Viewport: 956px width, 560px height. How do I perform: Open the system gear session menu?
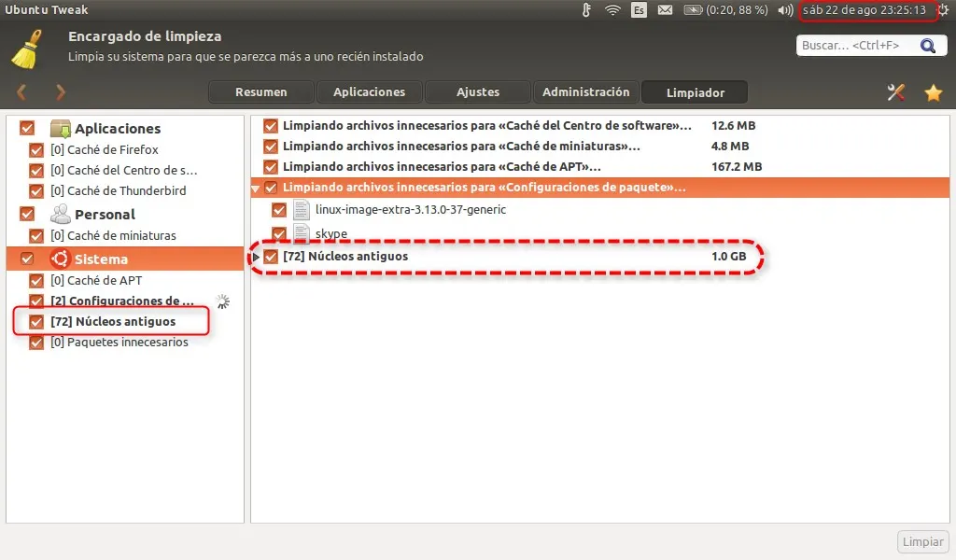(x=943, y=10)
